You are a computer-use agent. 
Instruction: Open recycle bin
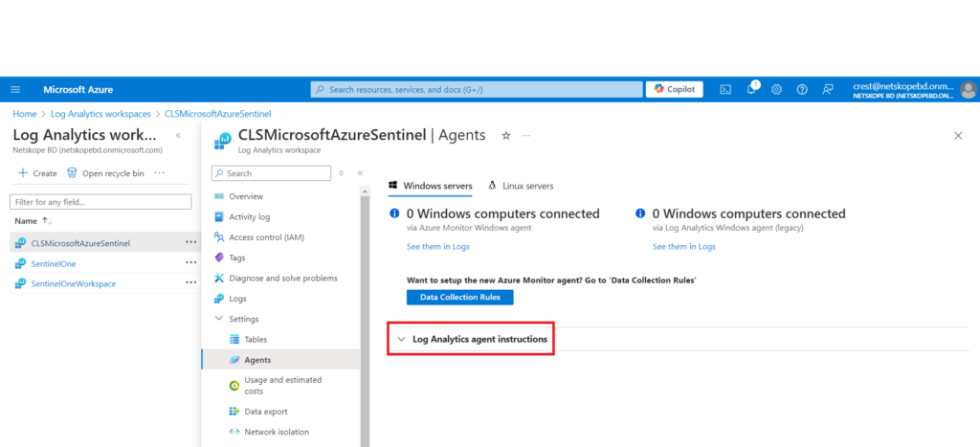pos(105,173)
